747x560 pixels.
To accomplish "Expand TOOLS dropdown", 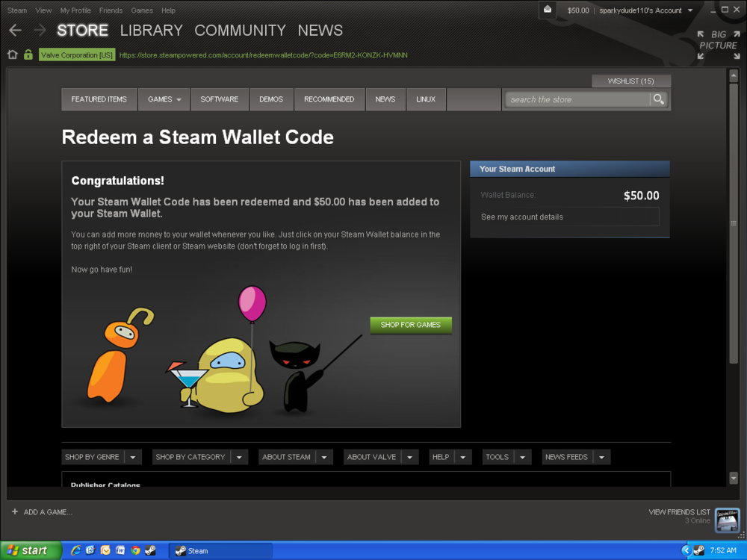I will [x=506, y=457].
